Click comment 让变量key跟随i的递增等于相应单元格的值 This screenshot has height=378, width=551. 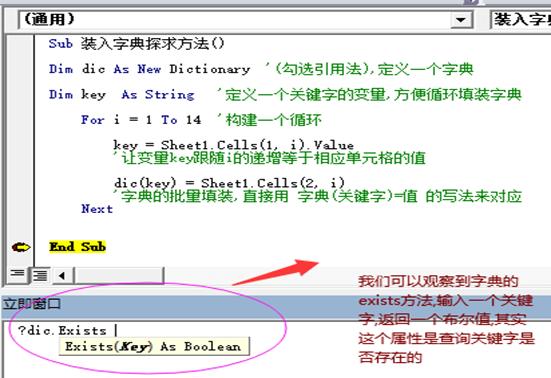pos(269,158)
